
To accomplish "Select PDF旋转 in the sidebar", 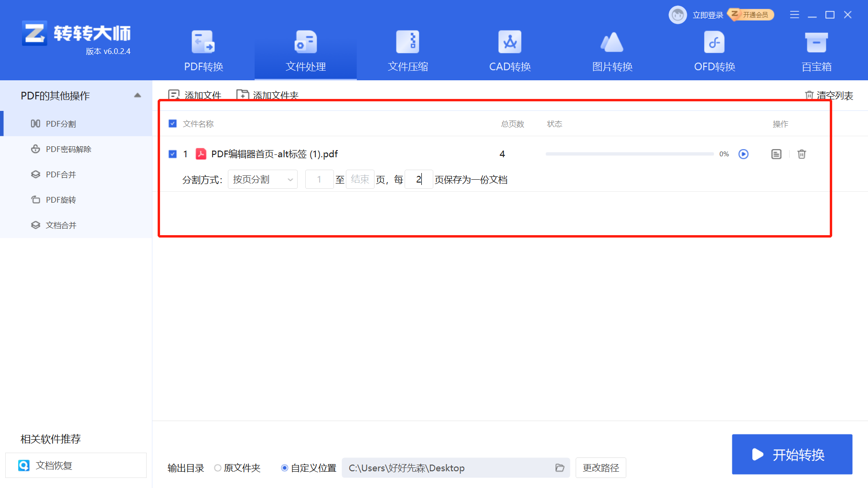I will tap(76, 200).
